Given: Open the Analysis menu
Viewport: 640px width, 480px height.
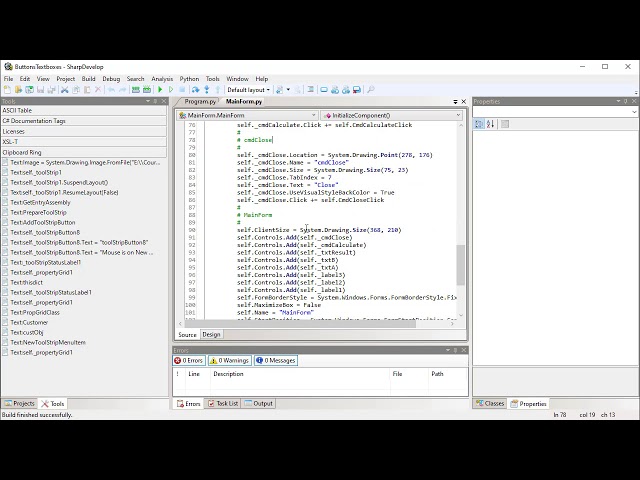Looking at the screenshot, I should [x=162, y=79].
